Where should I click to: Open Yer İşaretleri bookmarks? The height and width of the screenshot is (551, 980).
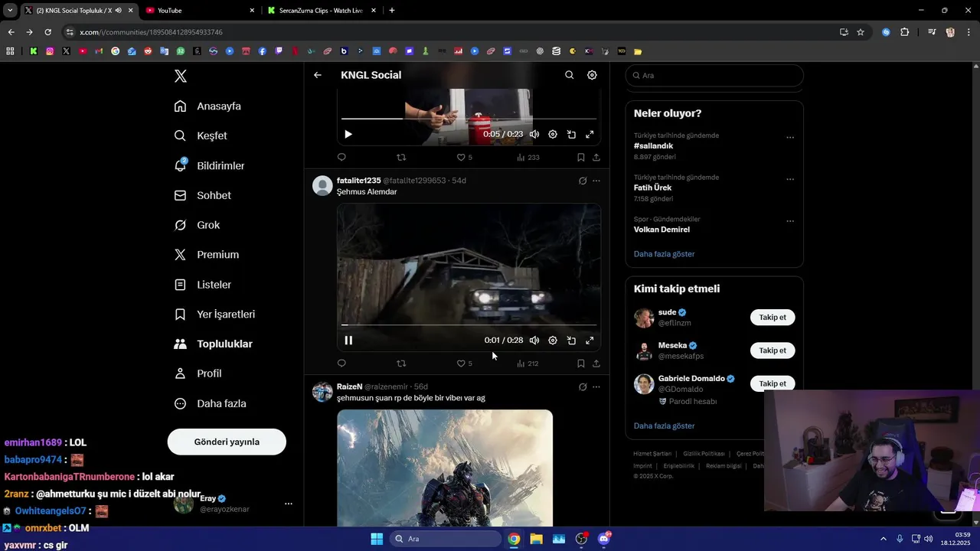(x=215, y=315)
